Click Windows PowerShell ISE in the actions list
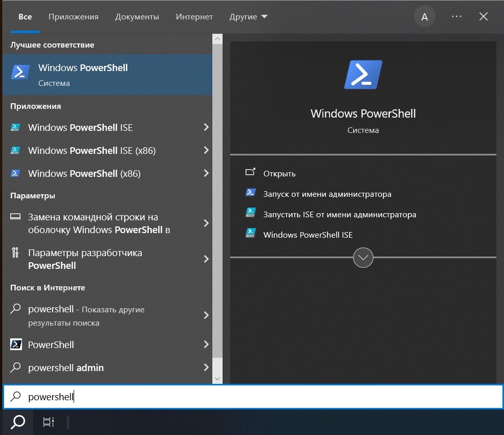This screenshot has height=435, width=504. (x=308, y=235)
